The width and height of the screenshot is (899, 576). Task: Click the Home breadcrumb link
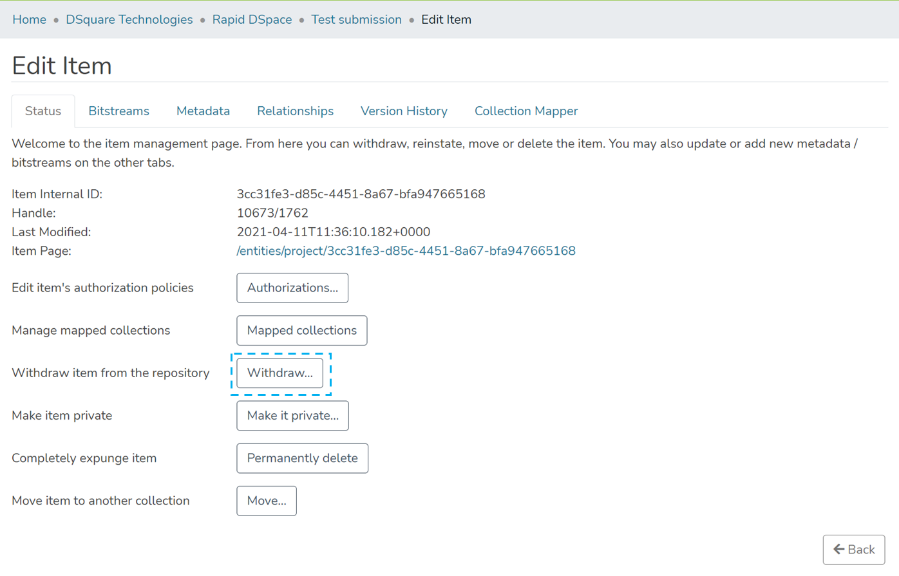coord(29,20)
